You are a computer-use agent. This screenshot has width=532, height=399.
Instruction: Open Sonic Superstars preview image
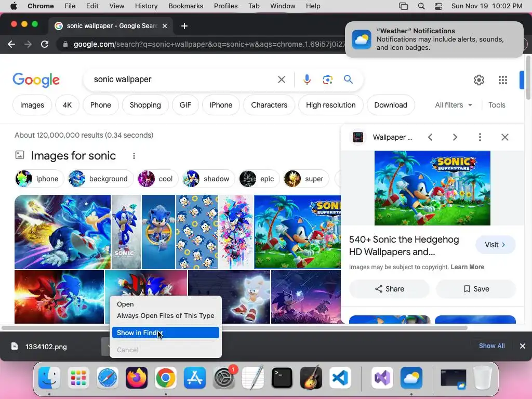[432, 188]
